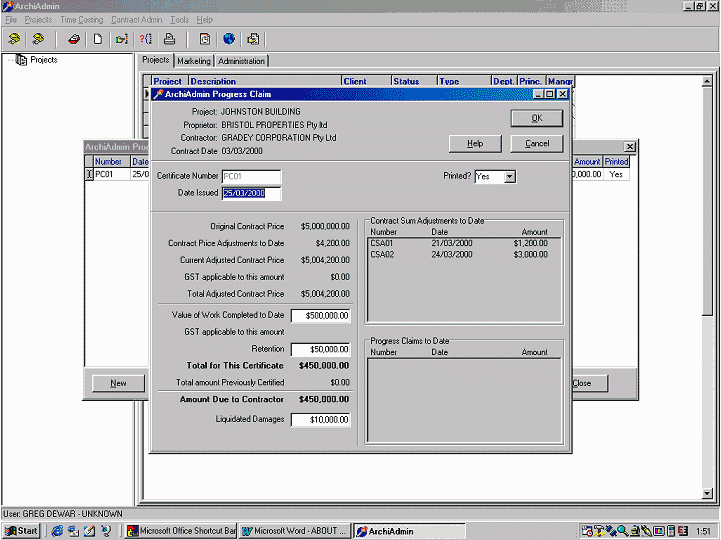Screen dimensions: 721x540
Task: Click the $1,200.00 amount for CSA01
Action: (530, 243)
